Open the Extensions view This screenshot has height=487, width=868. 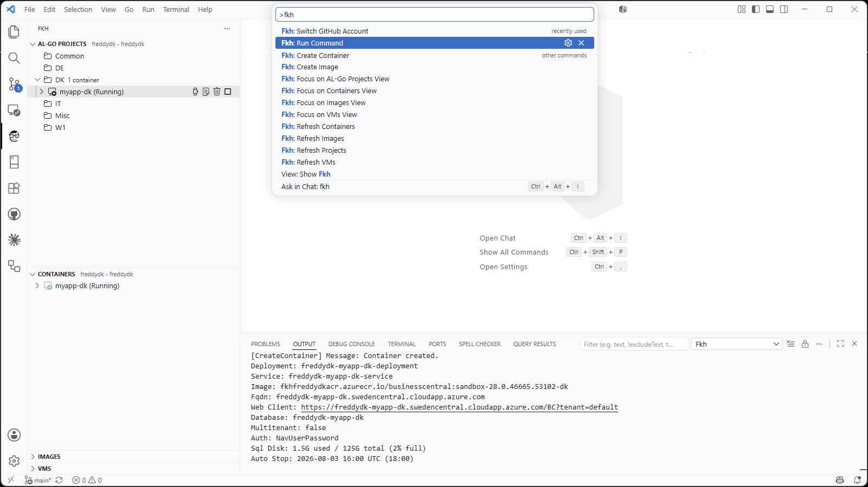(14, 188)
